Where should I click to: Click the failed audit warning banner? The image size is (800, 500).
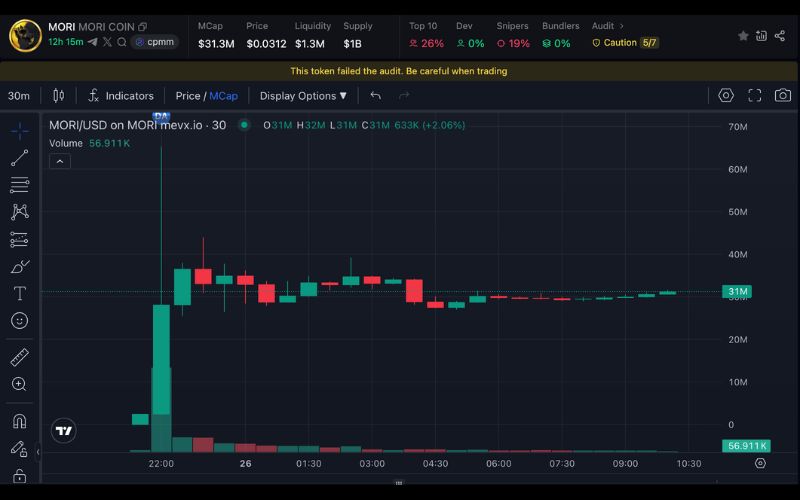pos(399,71)
